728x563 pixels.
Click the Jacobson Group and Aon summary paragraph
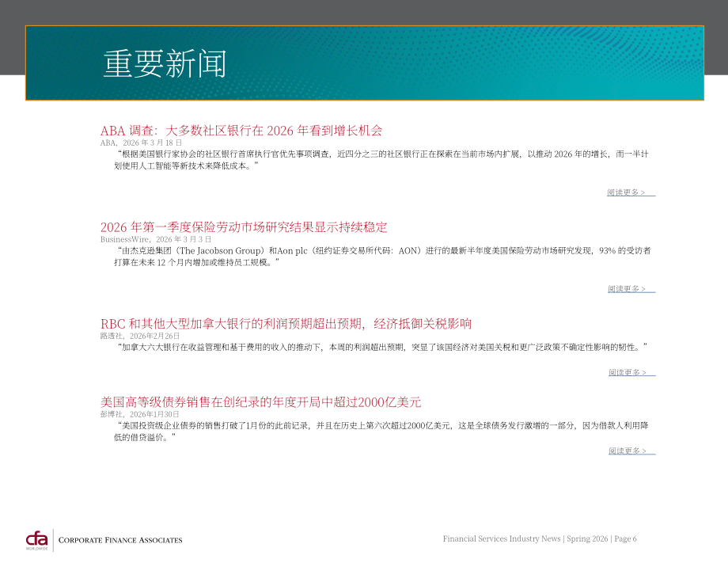[x=382, y=257]
